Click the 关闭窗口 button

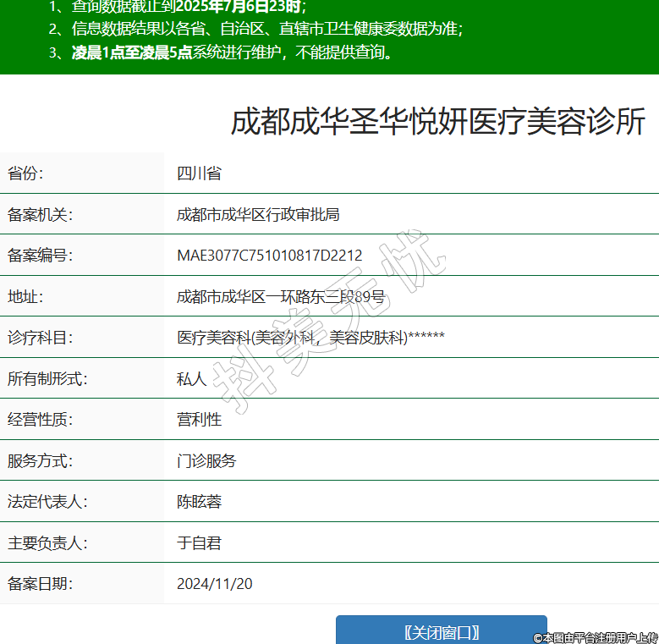441,631
